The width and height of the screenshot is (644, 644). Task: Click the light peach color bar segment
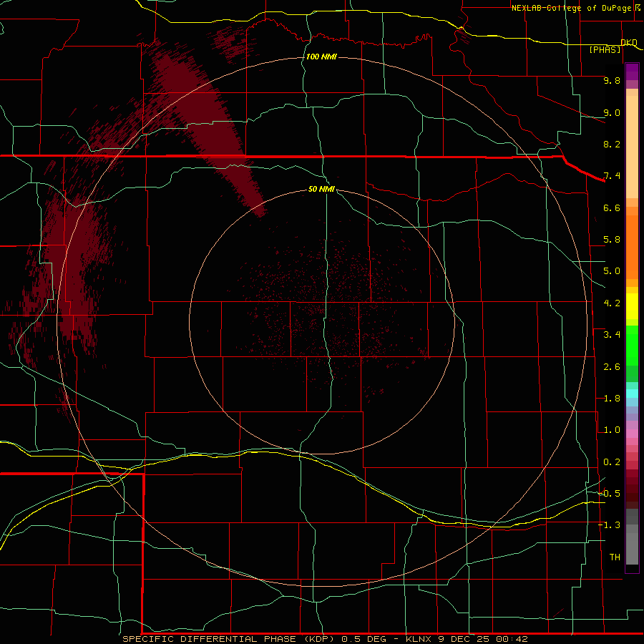coord(632,147)
